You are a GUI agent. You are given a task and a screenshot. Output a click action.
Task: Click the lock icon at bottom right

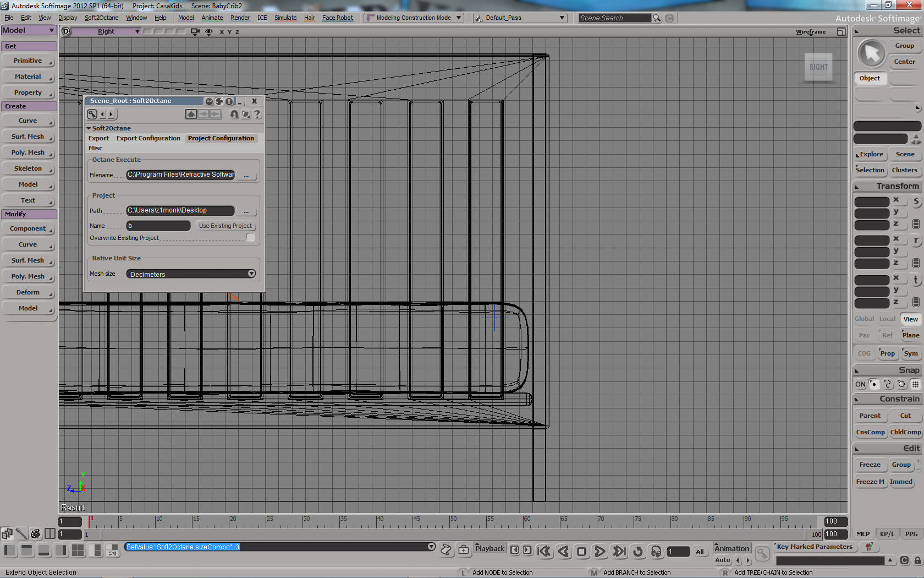pos(917,560)
